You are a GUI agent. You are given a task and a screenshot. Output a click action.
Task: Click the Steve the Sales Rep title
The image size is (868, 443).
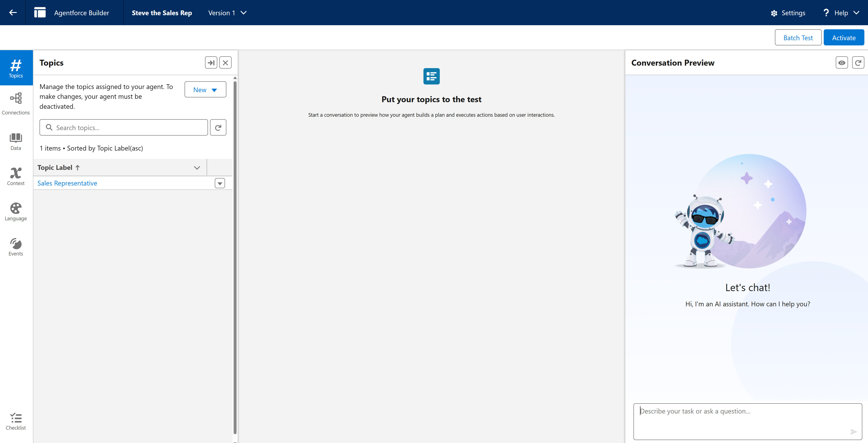(162, 13)
